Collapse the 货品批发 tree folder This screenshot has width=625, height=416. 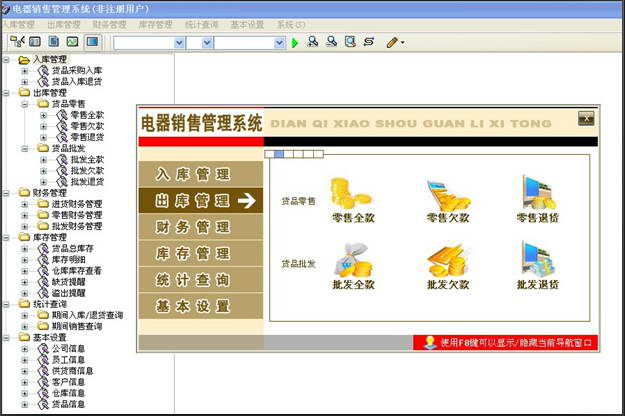(x=25, y=149)
